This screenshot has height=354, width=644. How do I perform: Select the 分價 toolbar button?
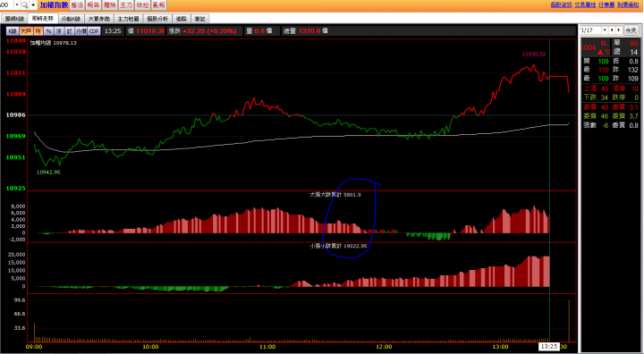pos(81,31)
